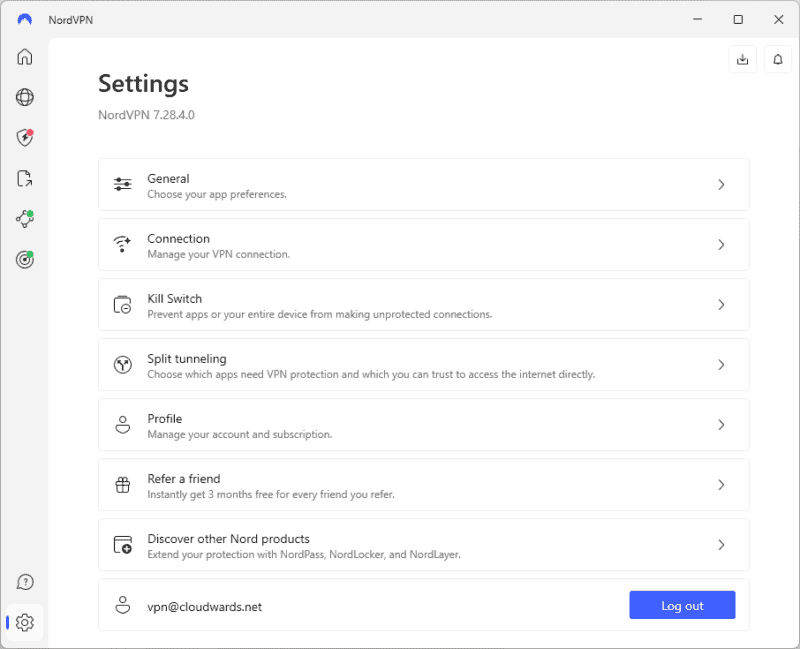Click the vpn@cloudwards.net email text
The image size is (800, 649).
coord(205,607)
